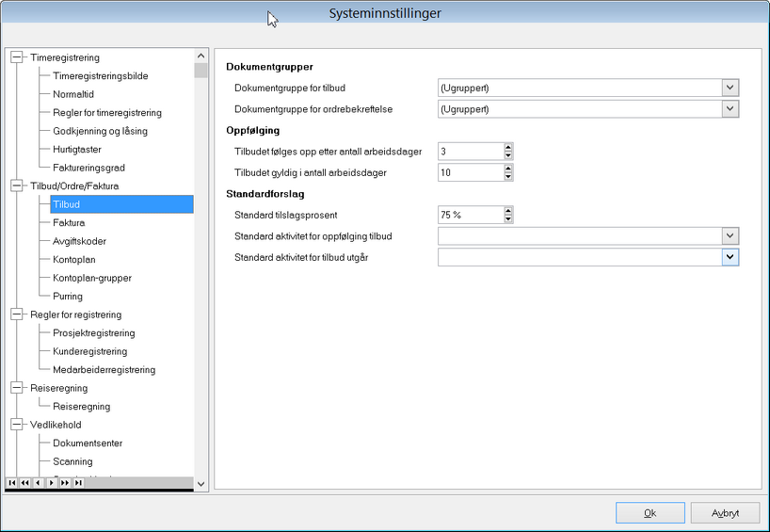Click the tree scrollbar down arrow
The height and width of the screenshot is (532, 770).
click(x=201, y=484)
